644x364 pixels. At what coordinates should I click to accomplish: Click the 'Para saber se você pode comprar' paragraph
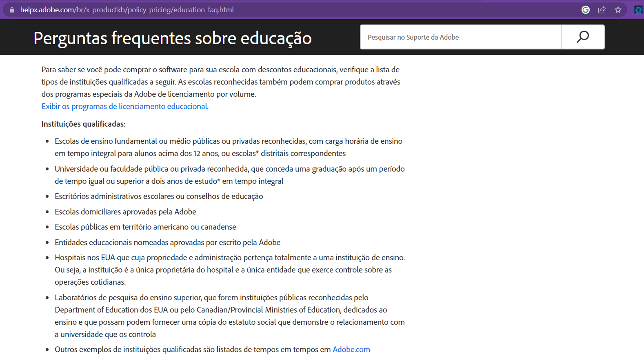pyautogui.click(x=221, y=82)
